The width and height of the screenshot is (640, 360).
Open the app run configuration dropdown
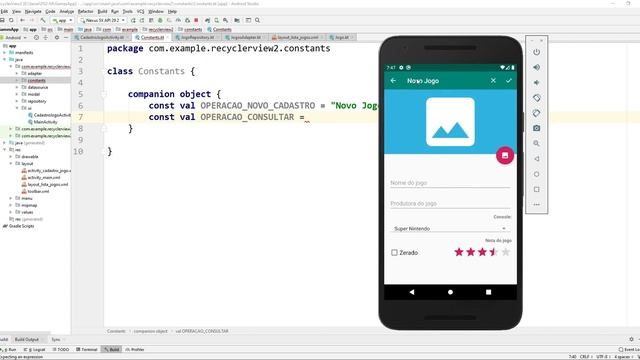[x=62, y=20]
